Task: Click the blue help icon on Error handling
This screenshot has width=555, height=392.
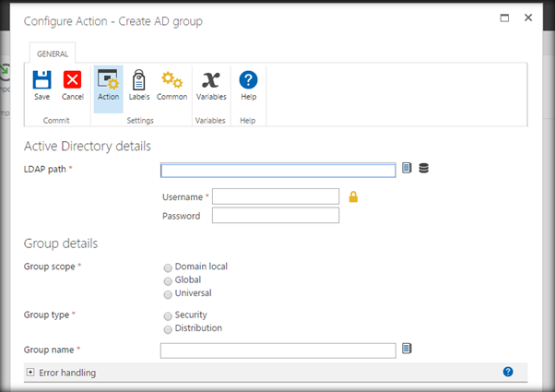Action: click(508, 372)
